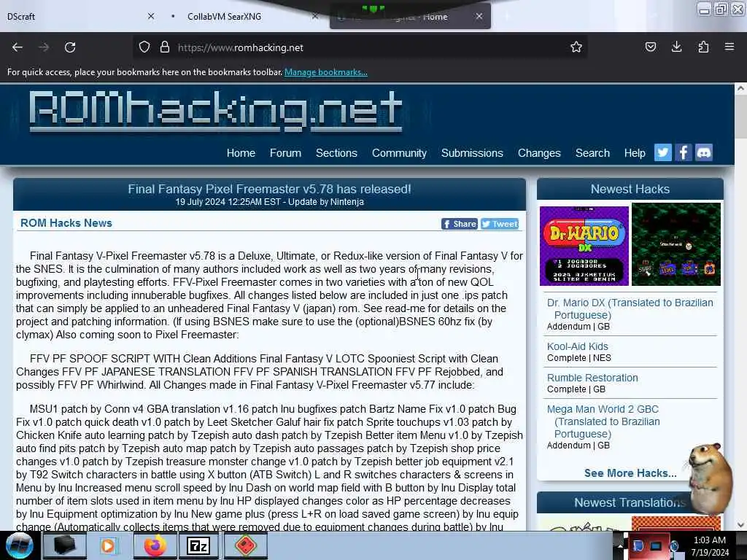Share the article via Facebook Share button

coord(460,224)
